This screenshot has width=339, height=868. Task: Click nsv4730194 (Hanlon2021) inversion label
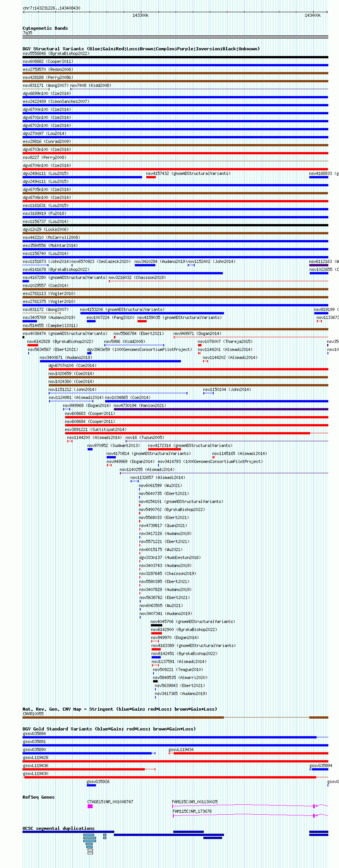click(140, 405)
